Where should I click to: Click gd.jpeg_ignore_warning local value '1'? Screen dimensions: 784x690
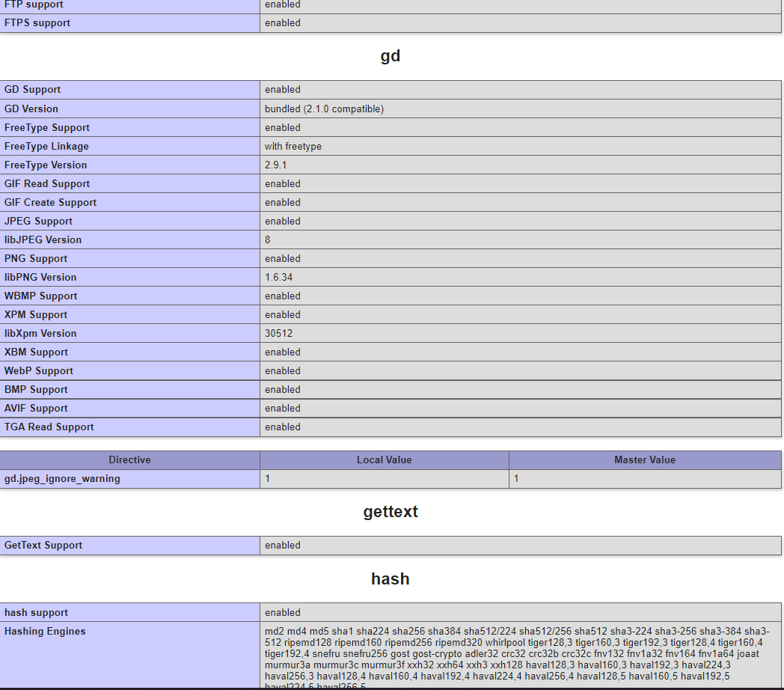pos(268,479)
